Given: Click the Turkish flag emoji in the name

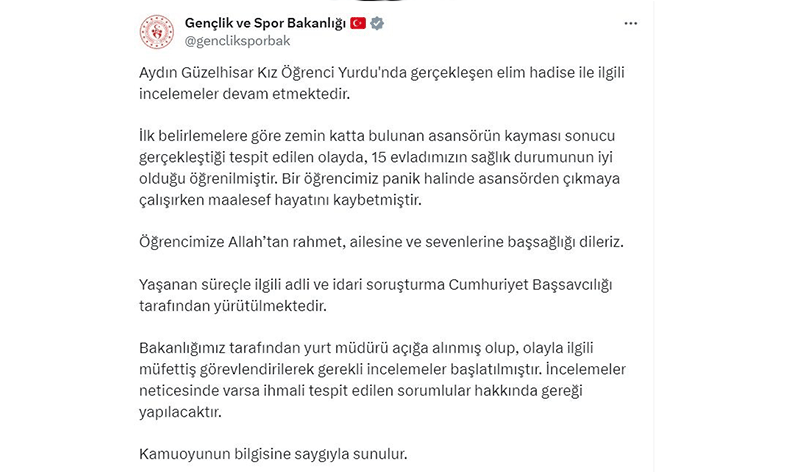Looking at the screenshot, I should coord(358,23).
